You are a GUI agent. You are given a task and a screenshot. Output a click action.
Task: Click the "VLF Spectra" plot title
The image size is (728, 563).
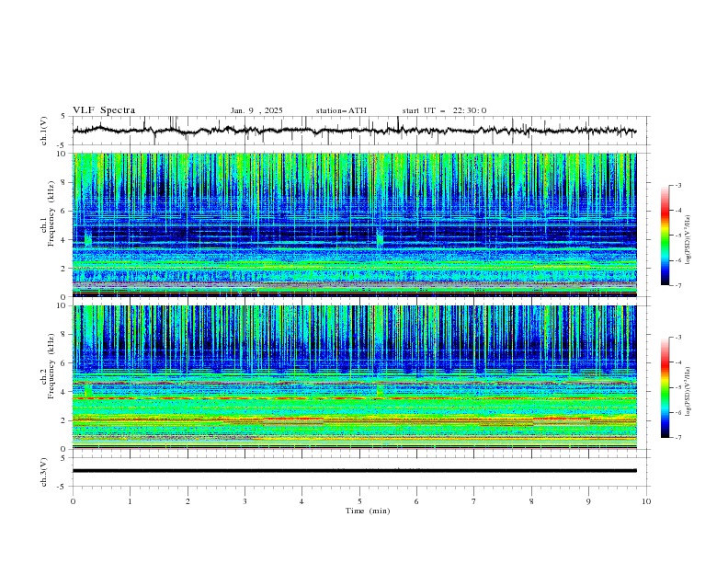point(104,110)
